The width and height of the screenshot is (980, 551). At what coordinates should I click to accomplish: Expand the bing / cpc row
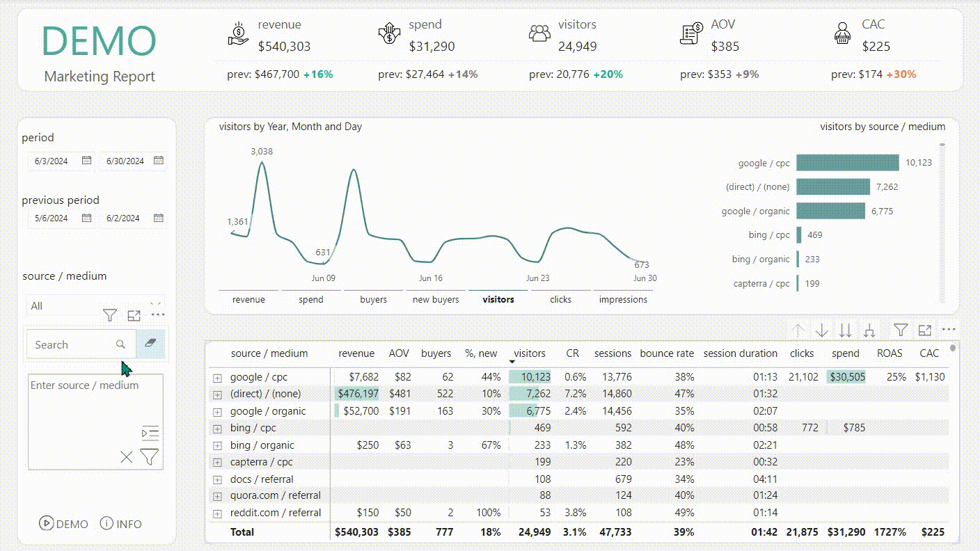[217, 429]
